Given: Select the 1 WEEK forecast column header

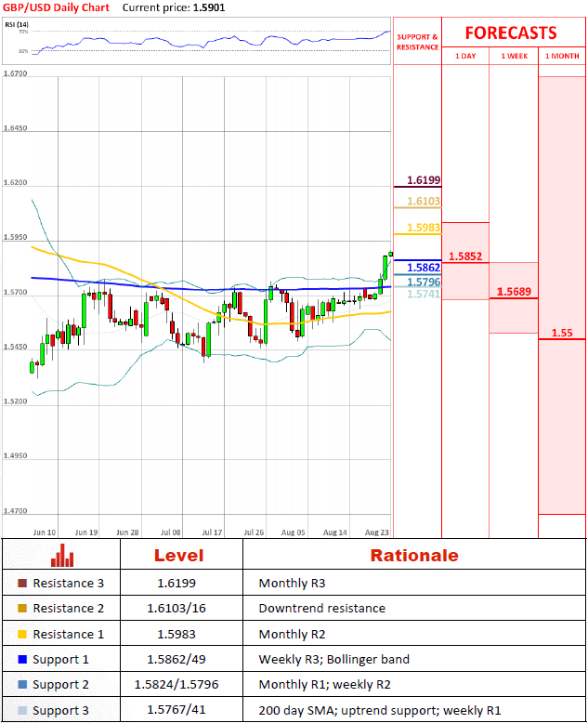Looking at the screenshot, I should (514, 56).
